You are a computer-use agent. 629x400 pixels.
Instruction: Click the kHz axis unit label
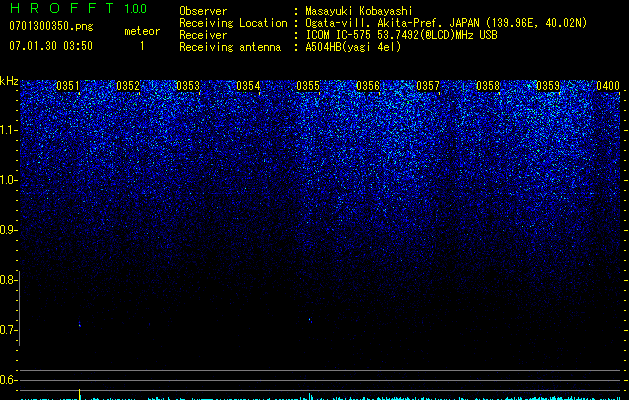(9, 81)
